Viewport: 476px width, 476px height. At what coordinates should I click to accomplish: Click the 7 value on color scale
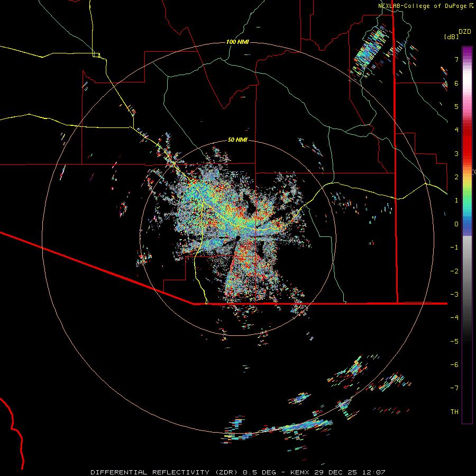[x=456, y=59]
